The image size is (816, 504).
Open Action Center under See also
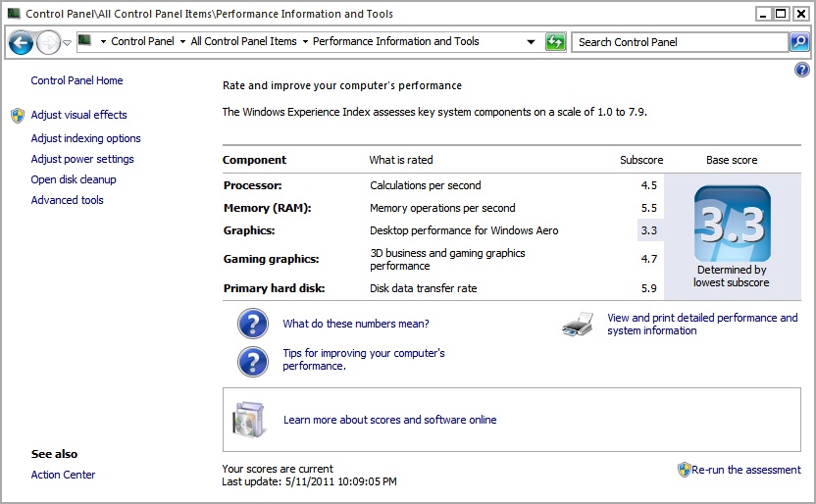click(x=63, y=475)
